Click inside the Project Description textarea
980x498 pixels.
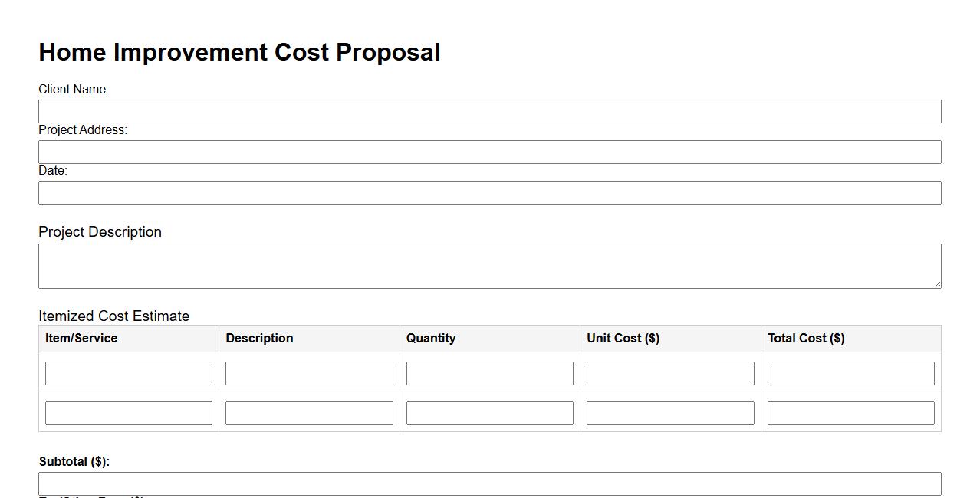(x=489, y=266)
